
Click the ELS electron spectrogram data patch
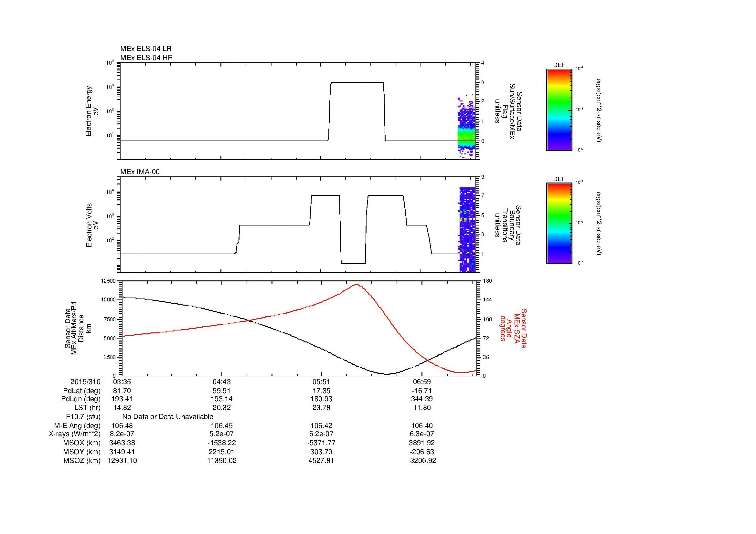point(466,126)
